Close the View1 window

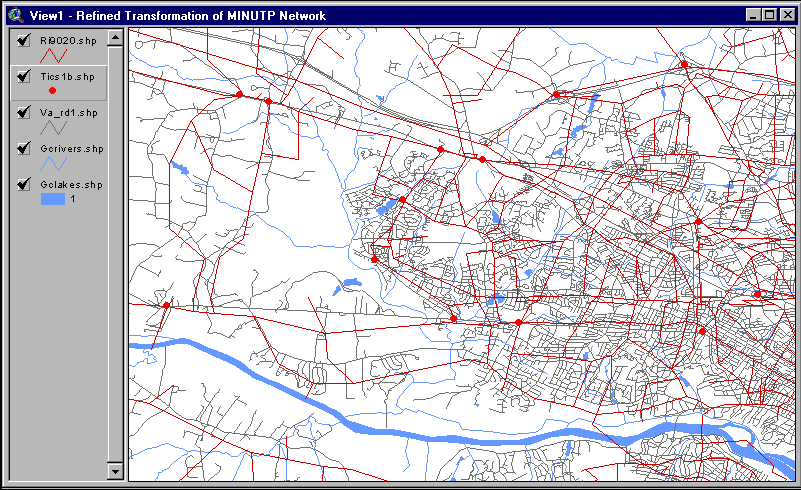tap(788, 15)
